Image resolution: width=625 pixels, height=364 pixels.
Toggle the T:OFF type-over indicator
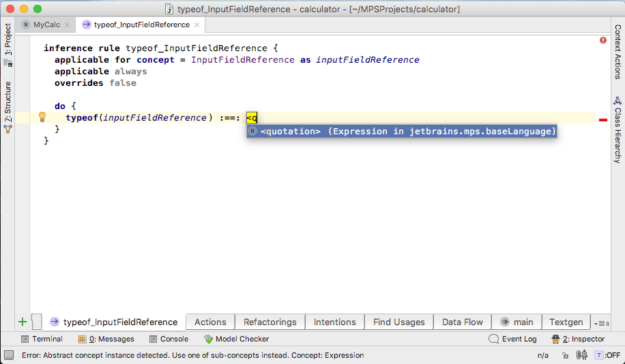pos(607,355)
